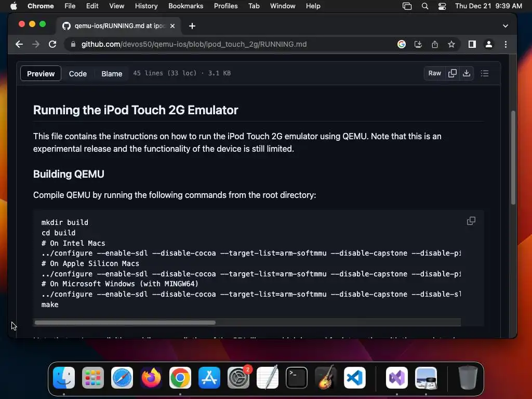This screenshot has height=399, width=532.
Task: Launch Safari from the Dock
Action: tap(122, 378)
